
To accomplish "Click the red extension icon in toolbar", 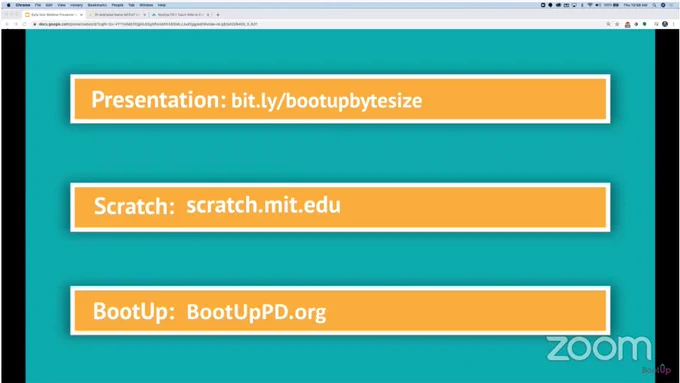I will [x=628, y=25].
